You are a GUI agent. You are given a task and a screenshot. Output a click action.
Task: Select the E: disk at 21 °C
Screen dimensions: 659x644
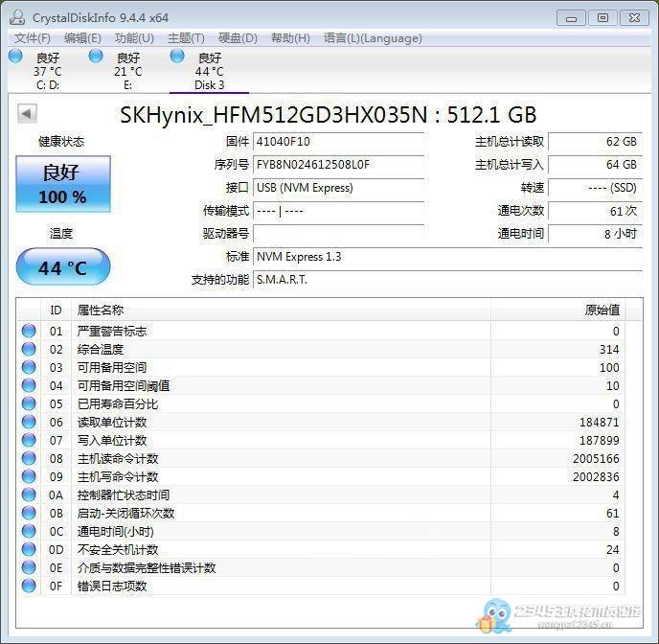coord(127,71)
